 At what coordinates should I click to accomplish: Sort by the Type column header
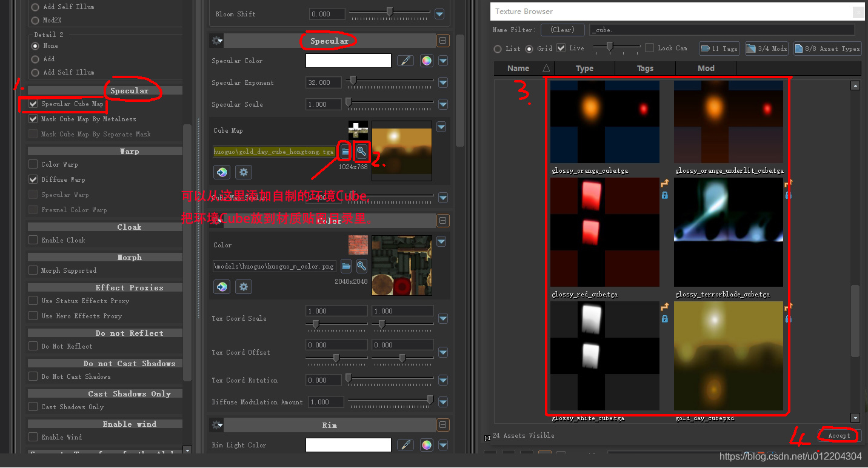(x=584, y=68)
